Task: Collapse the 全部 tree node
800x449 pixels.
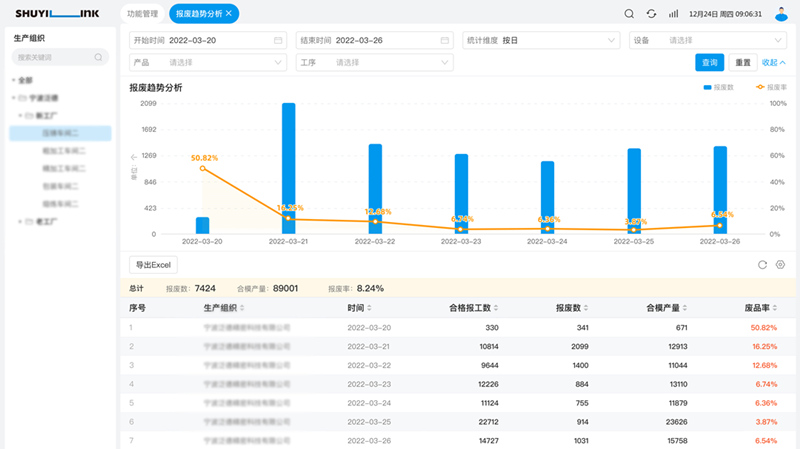Action: tap(14, 80)
